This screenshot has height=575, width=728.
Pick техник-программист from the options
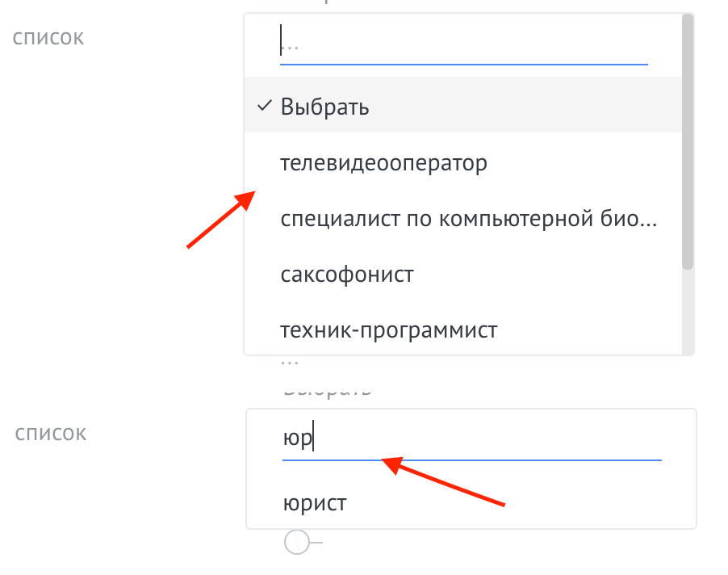point(389,329)
